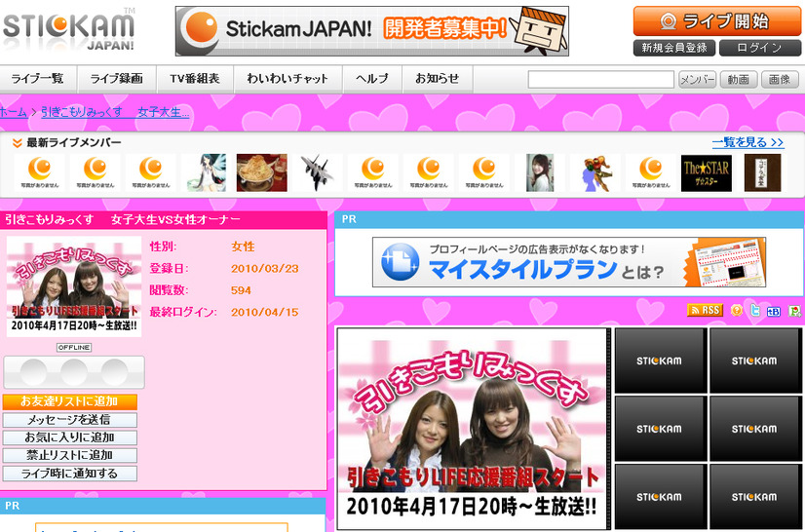Open the fighter jet member thumbnail
Viewport: 805px width, 532px height.
pyautogui.click(x=317, y=172)
